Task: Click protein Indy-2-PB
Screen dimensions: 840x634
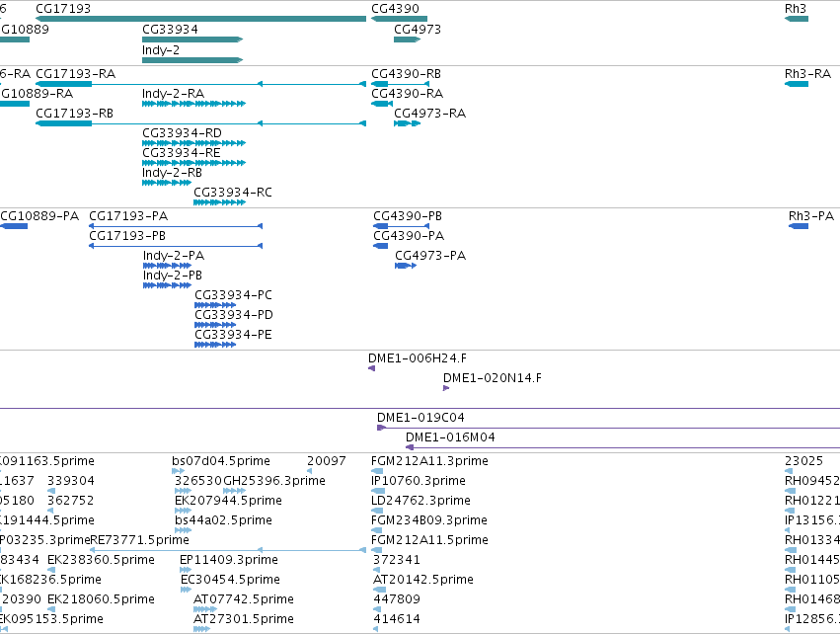Action: (167, 285)
